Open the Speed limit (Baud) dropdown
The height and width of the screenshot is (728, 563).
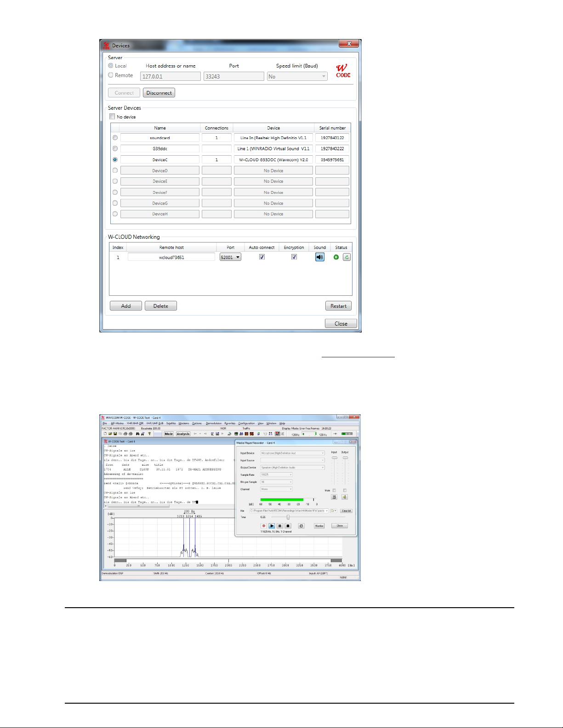tap(297, 76)
